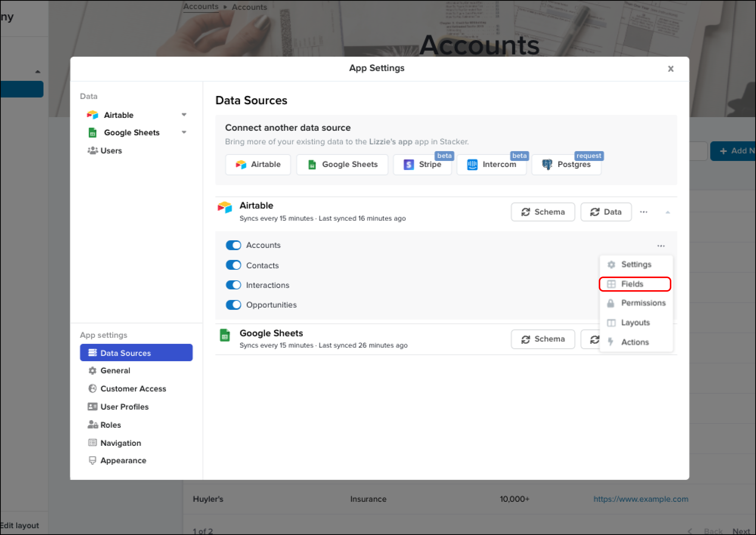Screen dimensions: 756x535
Task: Open Appearance settings
Action: [136, 460]
